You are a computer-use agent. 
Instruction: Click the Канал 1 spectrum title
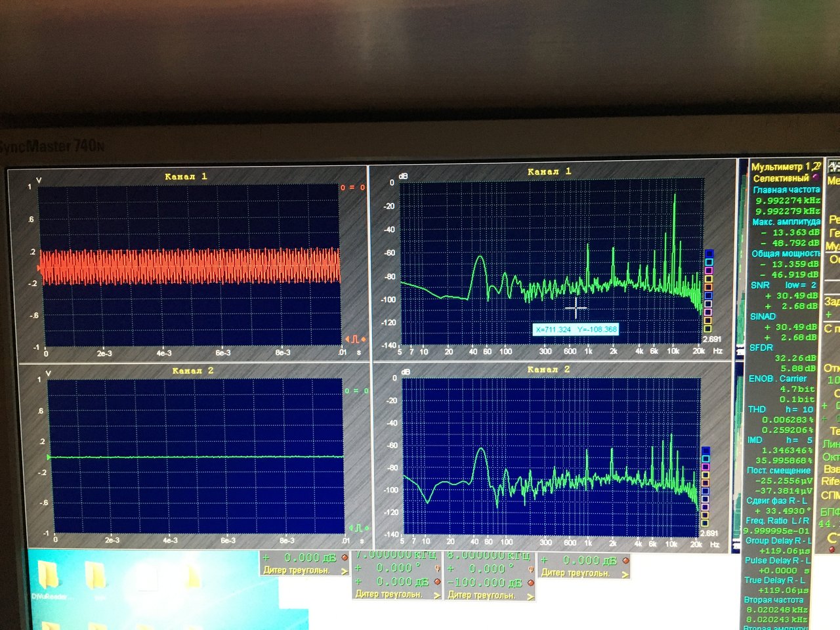coord(549,171)
